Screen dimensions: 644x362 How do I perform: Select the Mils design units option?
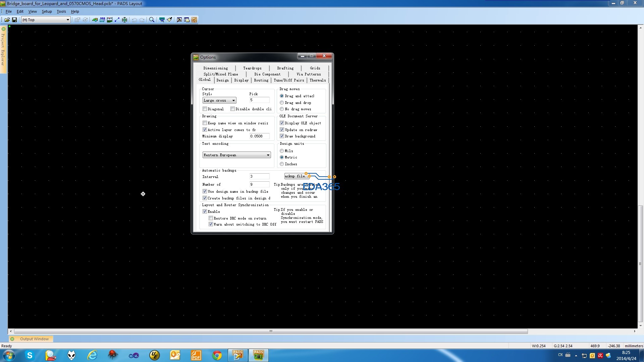[x=282, y=151]
